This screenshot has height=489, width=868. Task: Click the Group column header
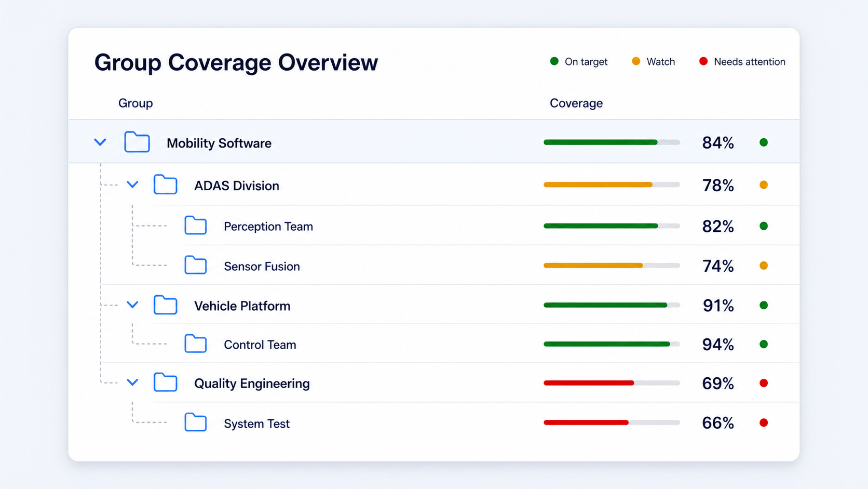(135, 103)
